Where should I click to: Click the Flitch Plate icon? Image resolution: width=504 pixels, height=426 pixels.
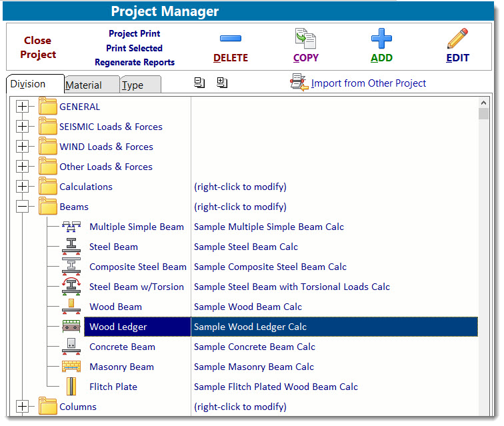(x=71, y=387)
